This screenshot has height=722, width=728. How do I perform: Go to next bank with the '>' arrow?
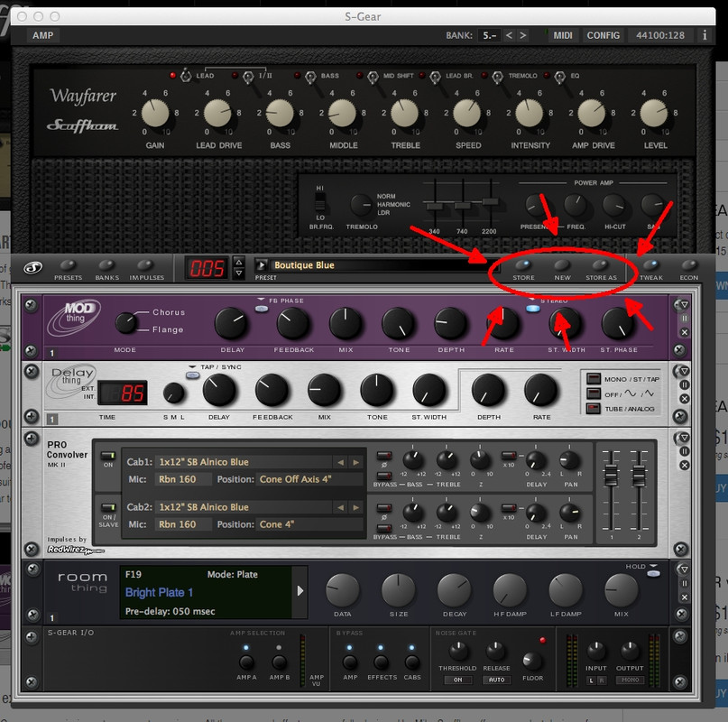click(x=523, y=35)
